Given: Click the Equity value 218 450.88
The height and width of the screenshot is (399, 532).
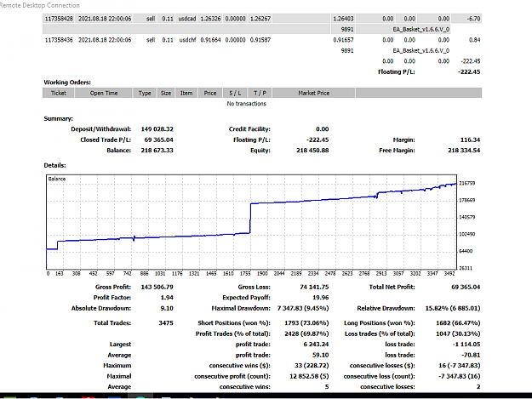Looking at the screenshot, I should (x=312, y=151).
